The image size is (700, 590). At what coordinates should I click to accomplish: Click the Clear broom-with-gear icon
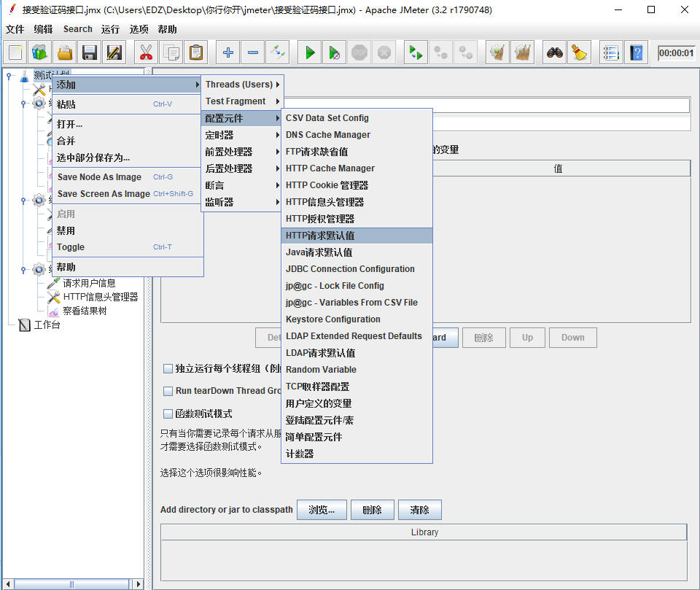tap(497, 53)
